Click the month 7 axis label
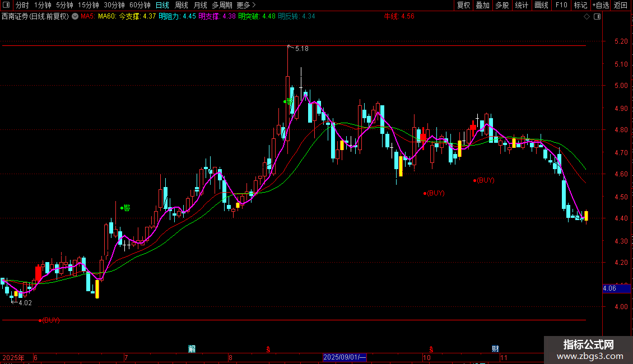 (x=126, y=357)
